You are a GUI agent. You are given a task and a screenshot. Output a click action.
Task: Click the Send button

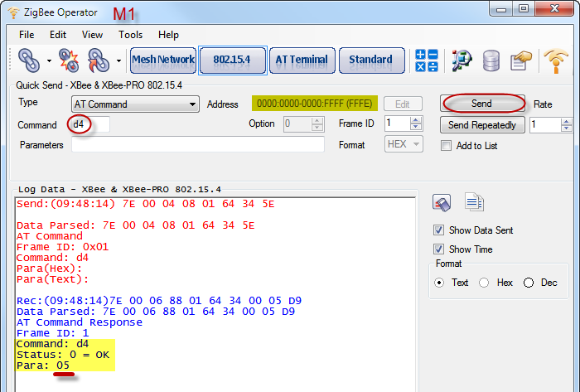[x=482, y=103]
